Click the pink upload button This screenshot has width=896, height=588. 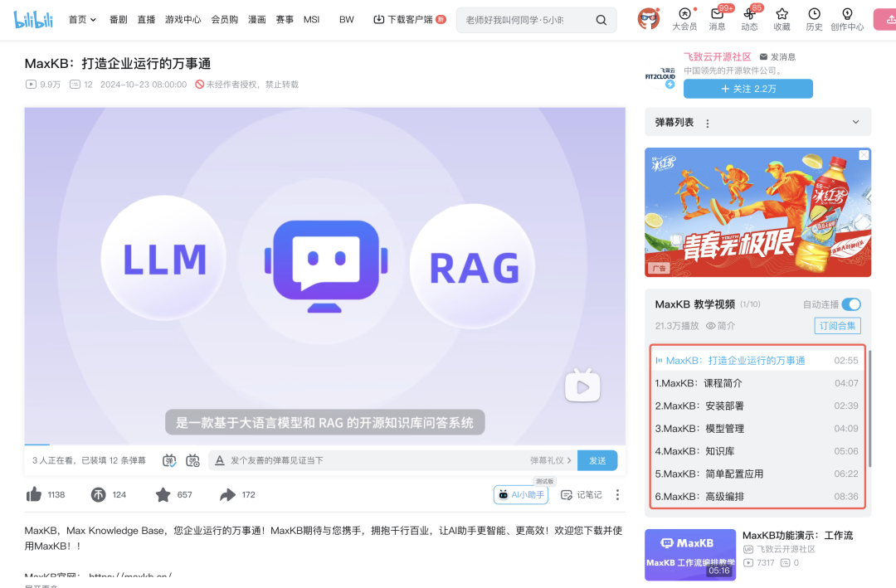click(885, 19)
